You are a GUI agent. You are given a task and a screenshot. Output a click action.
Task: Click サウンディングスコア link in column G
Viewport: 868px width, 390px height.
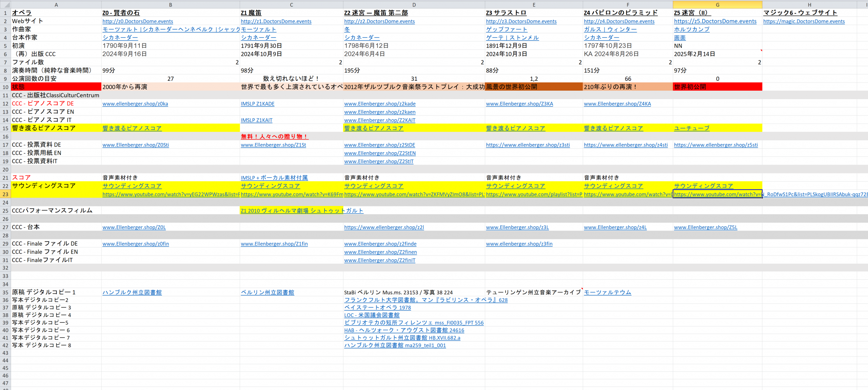coord(704,186)
